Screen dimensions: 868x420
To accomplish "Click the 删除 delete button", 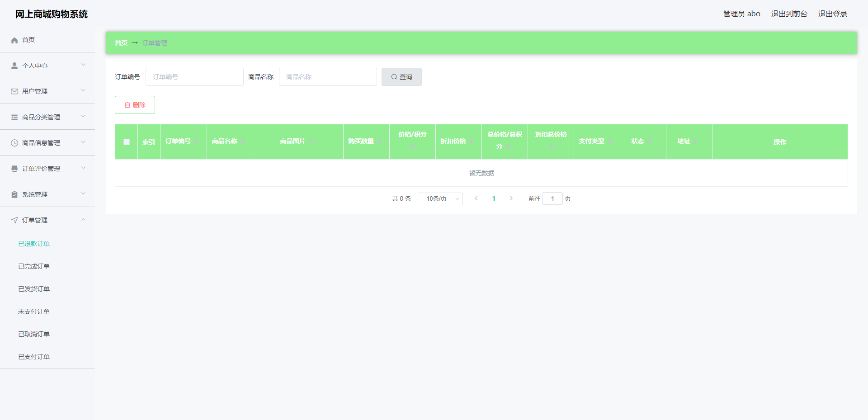I will (x=135, y=105).
